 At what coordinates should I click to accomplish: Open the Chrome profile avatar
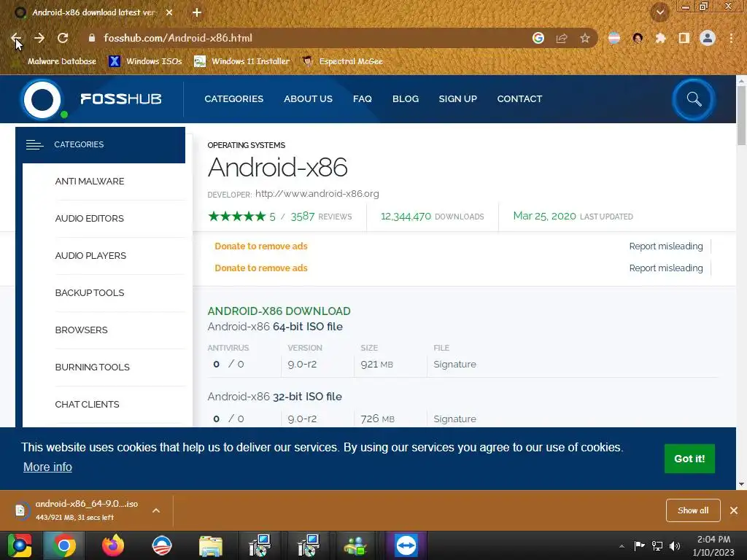[708, 38]
